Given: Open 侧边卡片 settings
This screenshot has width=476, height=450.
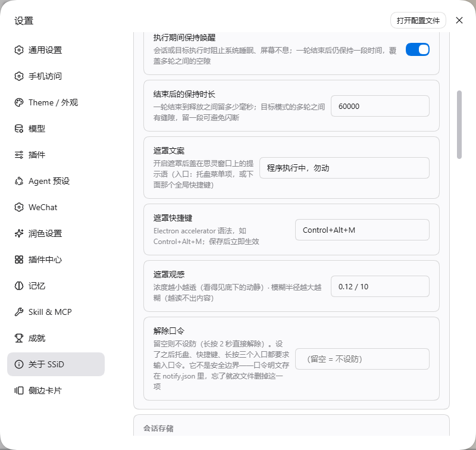Looking at the screenshot, I should pyautogui.click(x=56, y=390).
